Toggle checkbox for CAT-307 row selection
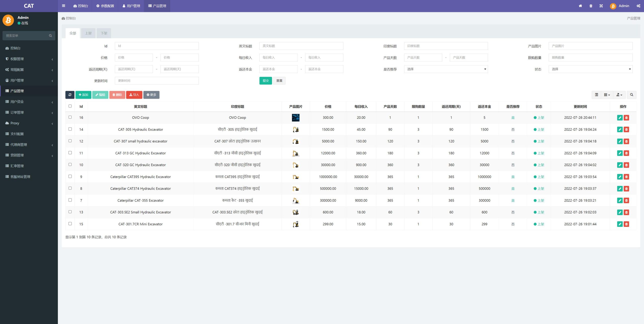The image size is (644, 324). [x=70, y=141]
